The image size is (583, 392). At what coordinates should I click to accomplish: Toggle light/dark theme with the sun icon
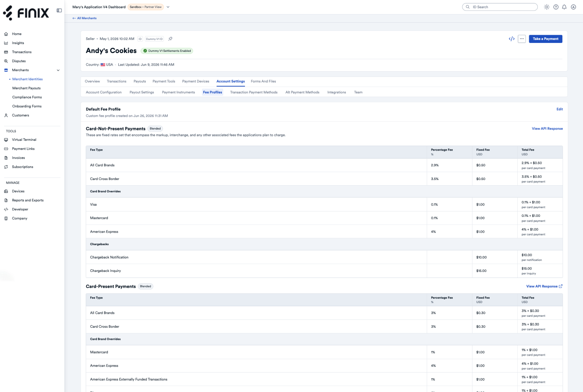(x=547, y=7)
